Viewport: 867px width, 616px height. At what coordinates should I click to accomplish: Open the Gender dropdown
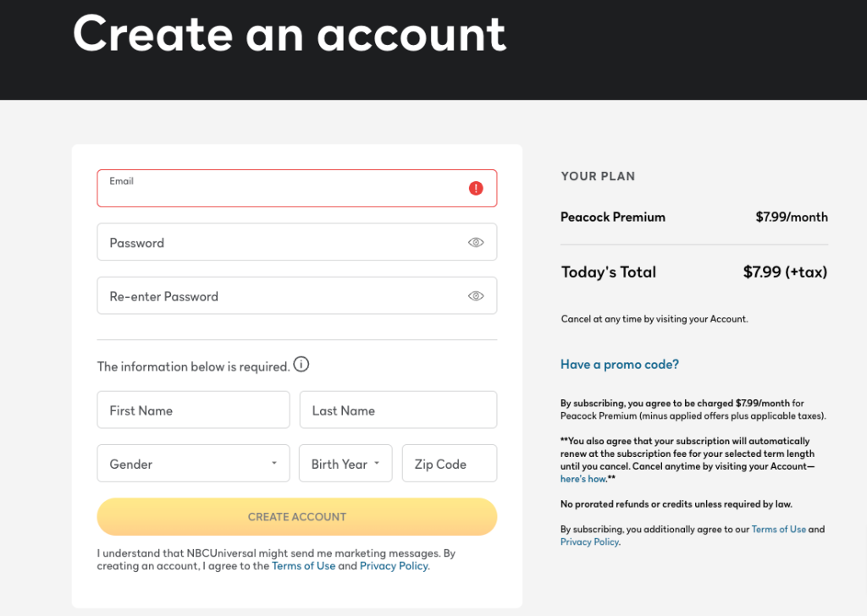(194, 464)
